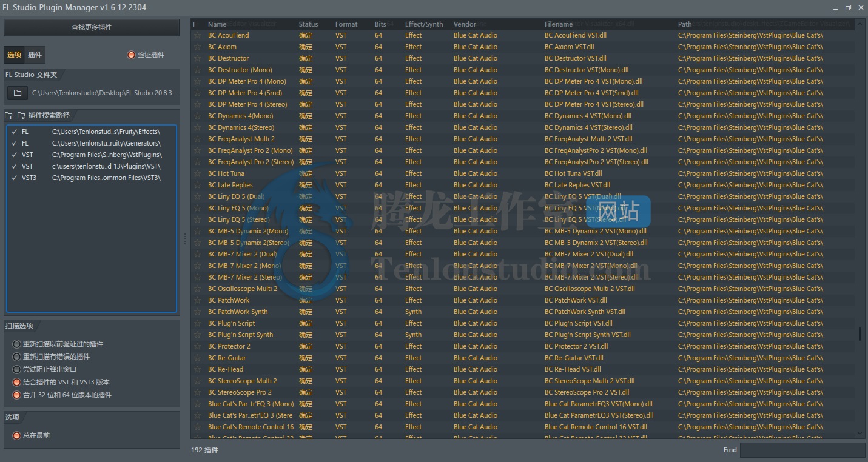
Task: Uncheck the Steinberg VstPlugins search path
Action: [x=13, y=155]
